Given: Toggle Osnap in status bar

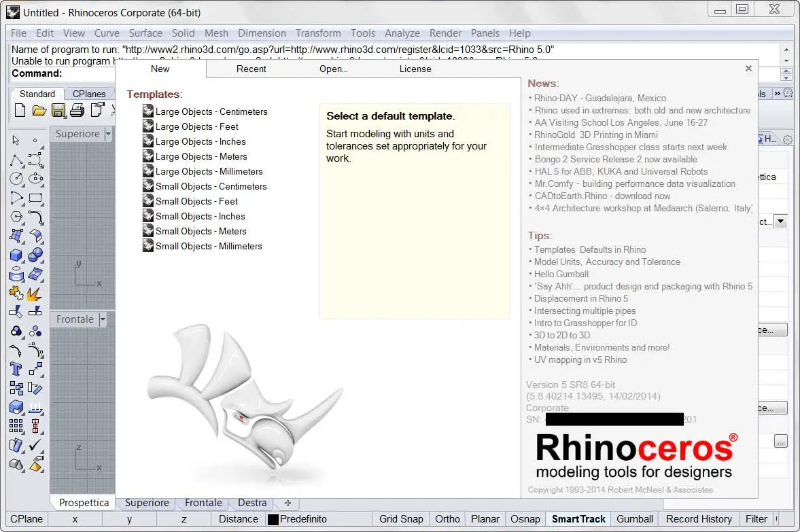Looking at the screenshot, I should (525, 518).
